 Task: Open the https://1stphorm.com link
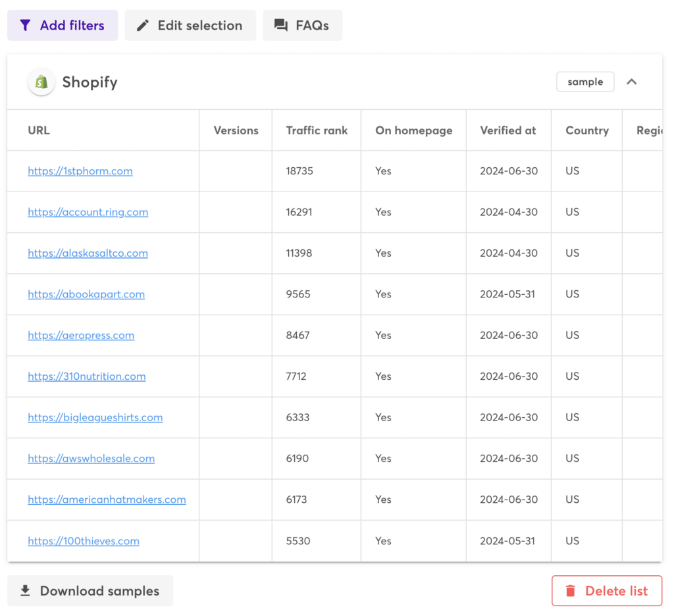point(80,171)
